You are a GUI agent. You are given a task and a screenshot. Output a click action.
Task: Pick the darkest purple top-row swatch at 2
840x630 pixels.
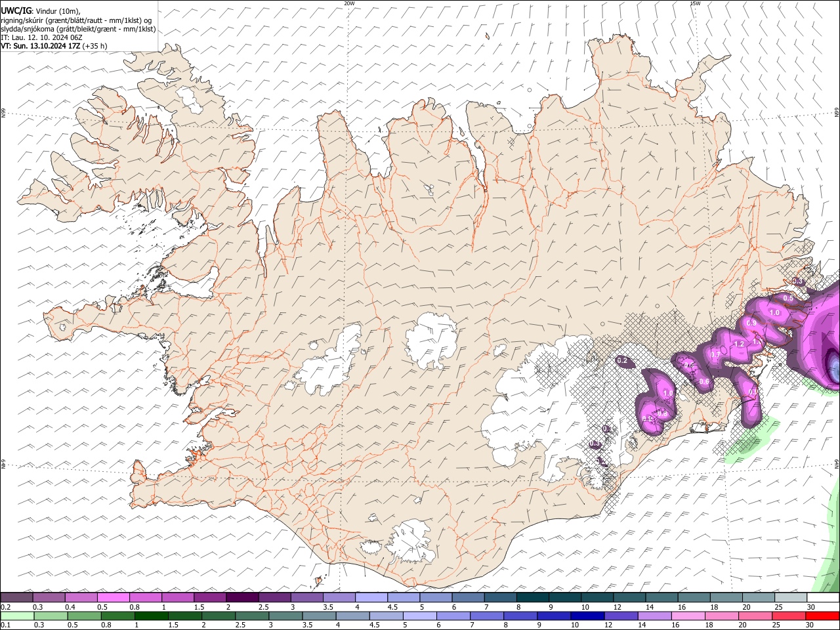[x=242, y=597]
